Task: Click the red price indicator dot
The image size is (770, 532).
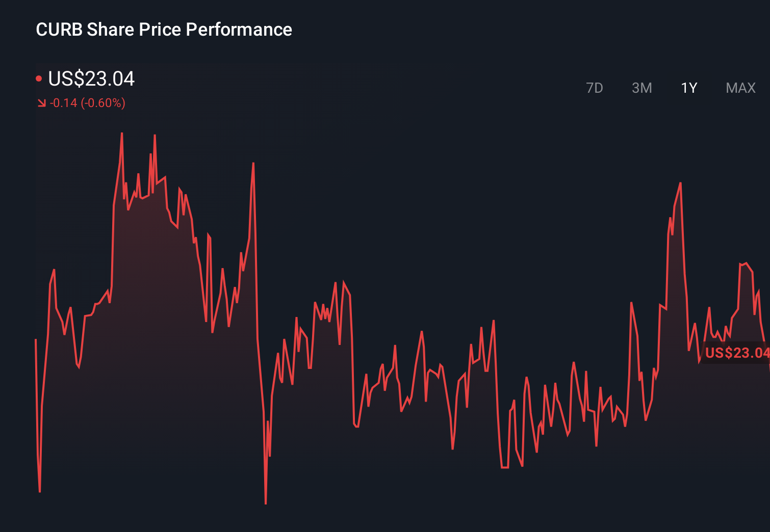Action: click(39, 77)
